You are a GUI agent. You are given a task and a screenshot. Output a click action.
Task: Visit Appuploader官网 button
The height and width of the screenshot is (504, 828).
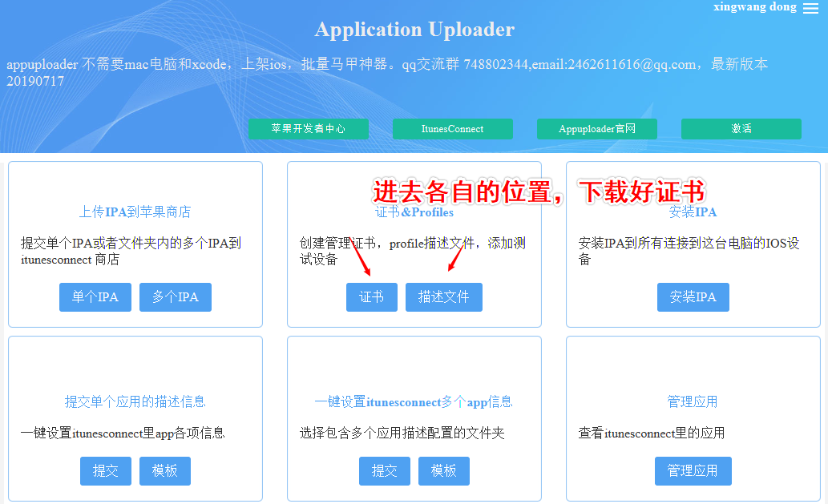point(597,129)
